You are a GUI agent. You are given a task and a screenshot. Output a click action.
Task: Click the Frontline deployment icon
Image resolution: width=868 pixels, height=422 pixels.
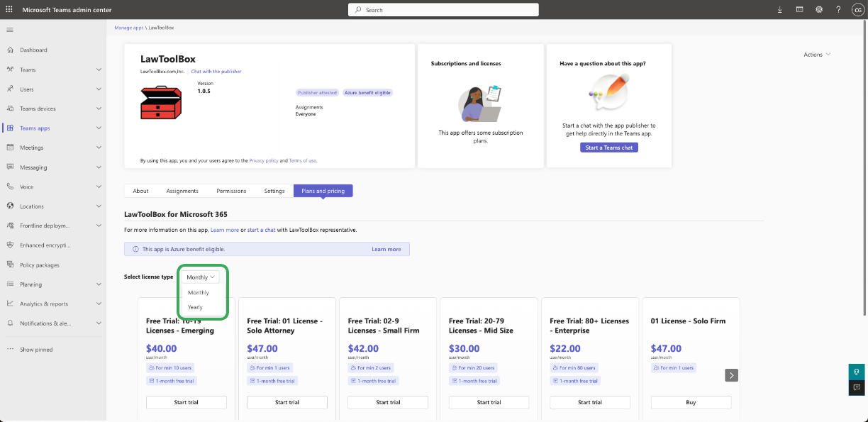click(10, 226)
